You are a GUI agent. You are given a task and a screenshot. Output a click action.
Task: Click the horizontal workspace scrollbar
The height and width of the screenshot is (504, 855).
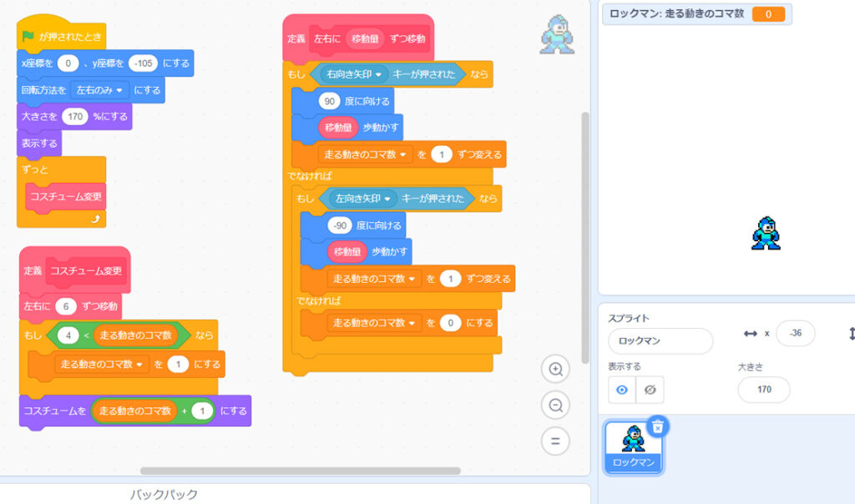[301, 471]
